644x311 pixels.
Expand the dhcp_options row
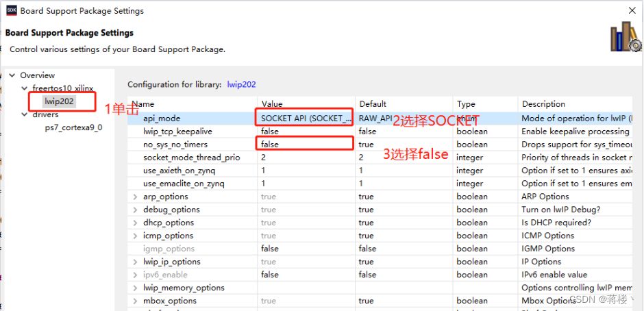(x=135, y=223)
